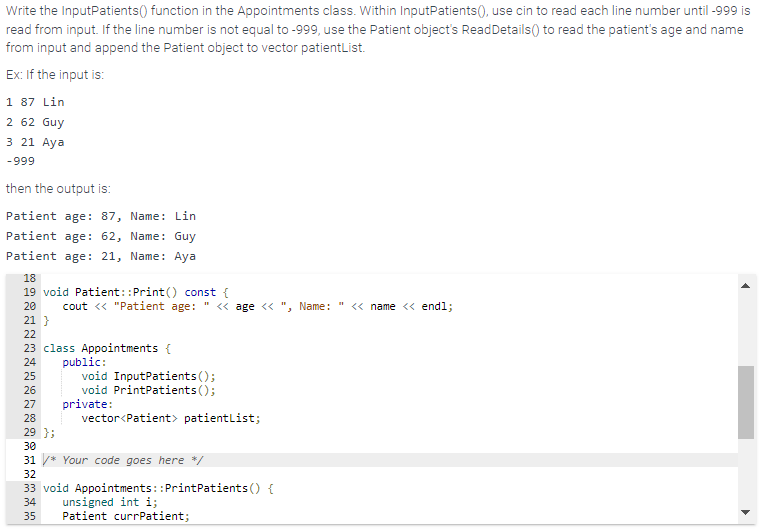Click output line 'Patient age: 87, Name: Lin'

click(101, 216)
